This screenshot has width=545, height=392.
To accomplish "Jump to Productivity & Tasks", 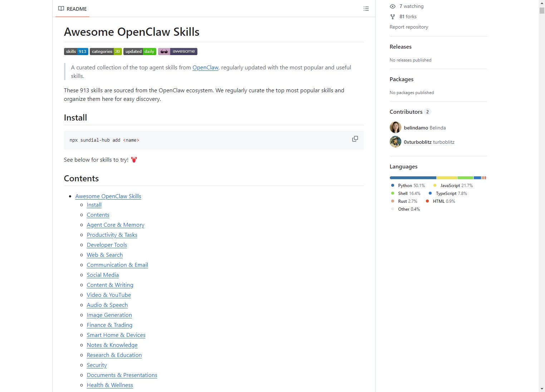I will point(112,235).
